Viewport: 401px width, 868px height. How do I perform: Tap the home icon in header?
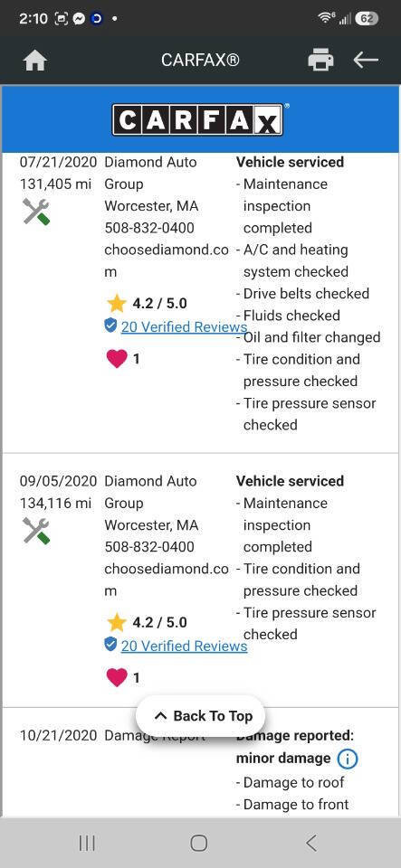tap(35, 61)
